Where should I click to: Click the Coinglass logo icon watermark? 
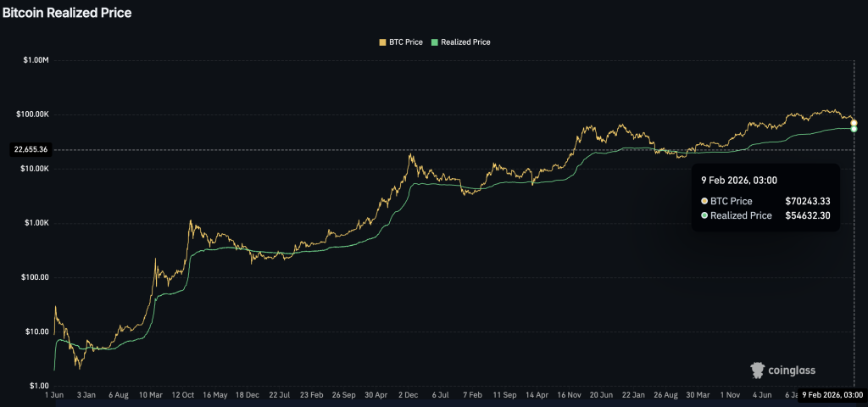click(x=759, y=370)
